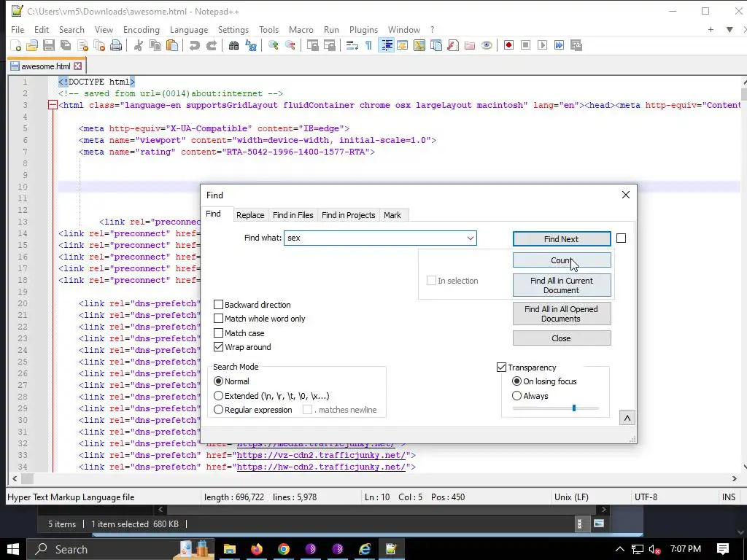Close the current file using the toolbar icon
Viewport: 747px width, 560px height.
(82, 45)
